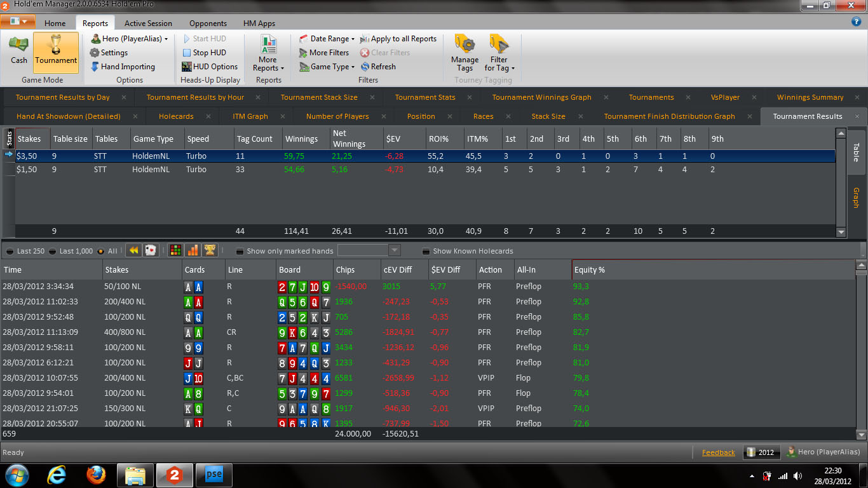Sort by the Winnings column header
Viewport: 868px width, 488px height.
click(x=306, y=139)
